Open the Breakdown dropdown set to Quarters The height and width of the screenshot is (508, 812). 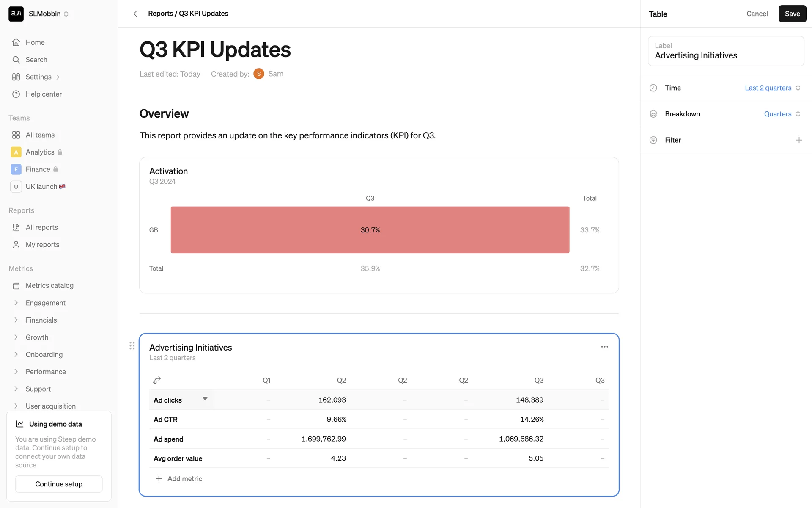pos(782,114)
